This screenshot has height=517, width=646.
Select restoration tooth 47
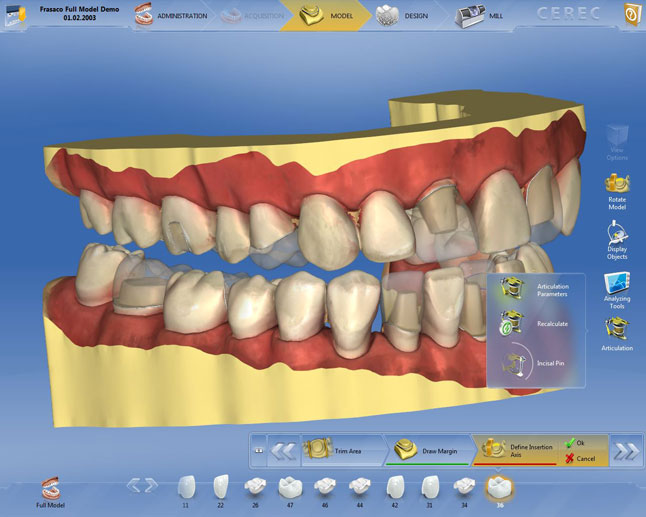click(290, 491)
